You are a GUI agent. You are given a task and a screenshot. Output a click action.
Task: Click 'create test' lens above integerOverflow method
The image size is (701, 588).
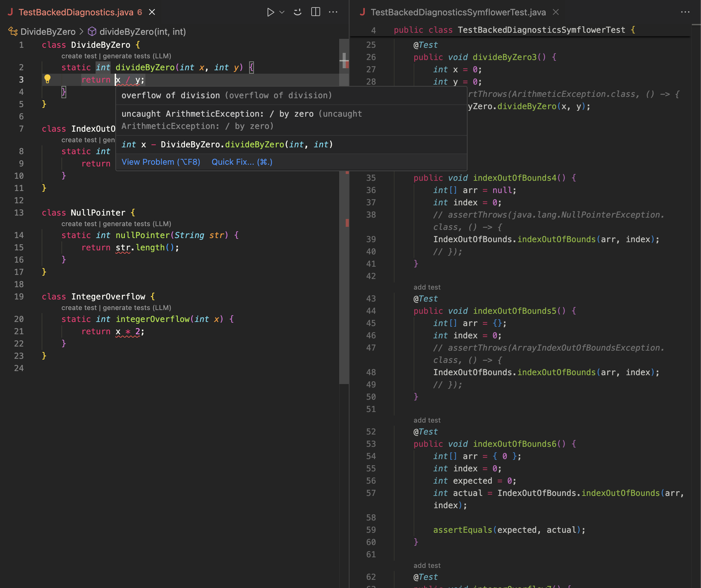point(79,308)
